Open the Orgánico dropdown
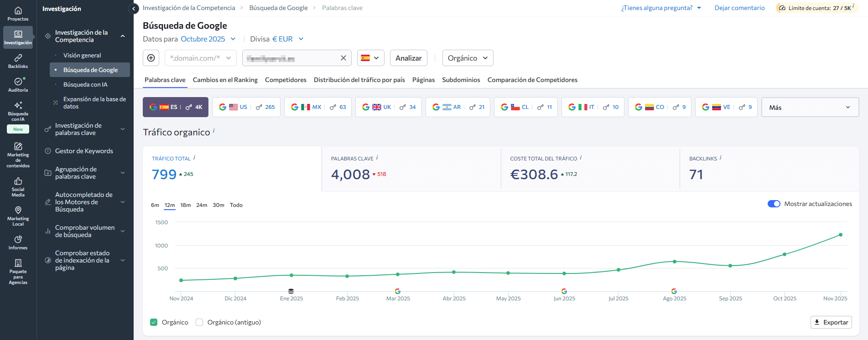 [468, 58]
